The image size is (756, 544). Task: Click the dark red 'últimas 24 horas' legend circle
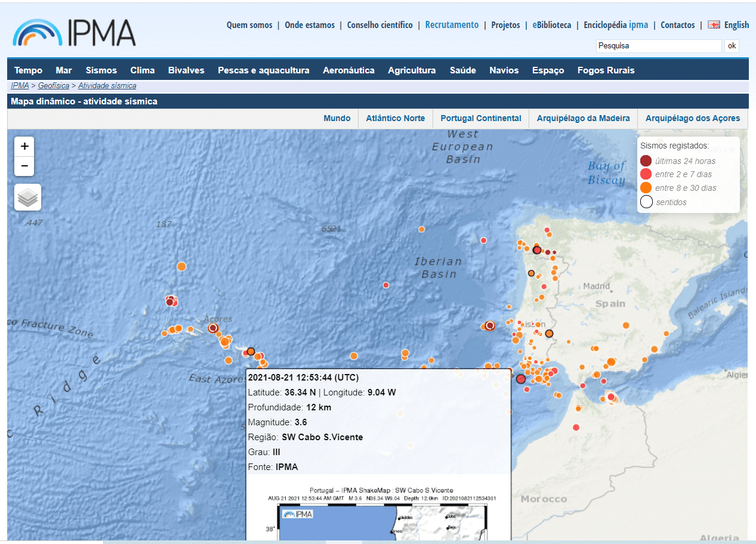(x=646, y=160)
